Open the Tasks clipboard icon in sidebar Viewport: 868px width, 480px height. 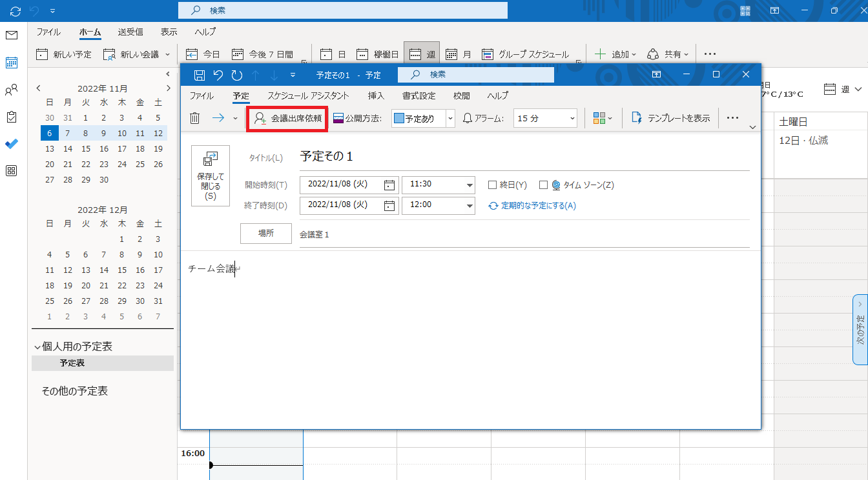(x=12, y=117)
